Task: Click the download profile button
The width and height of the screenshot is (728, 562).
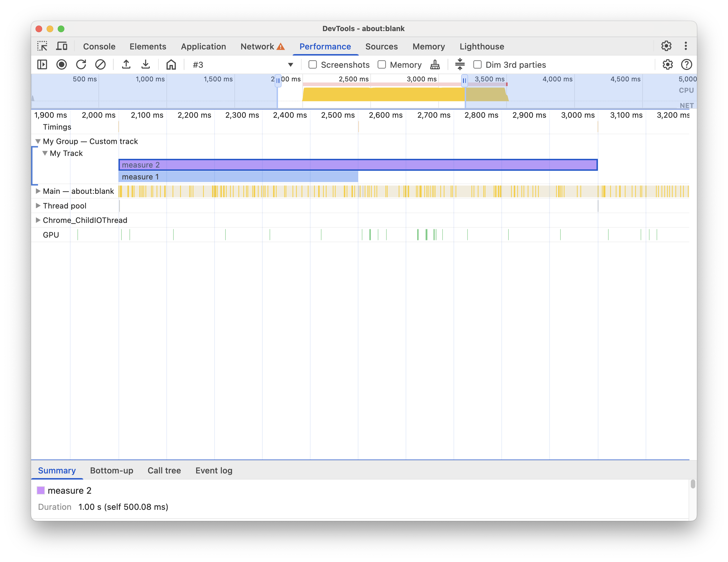Action: (x=145, y=64)
